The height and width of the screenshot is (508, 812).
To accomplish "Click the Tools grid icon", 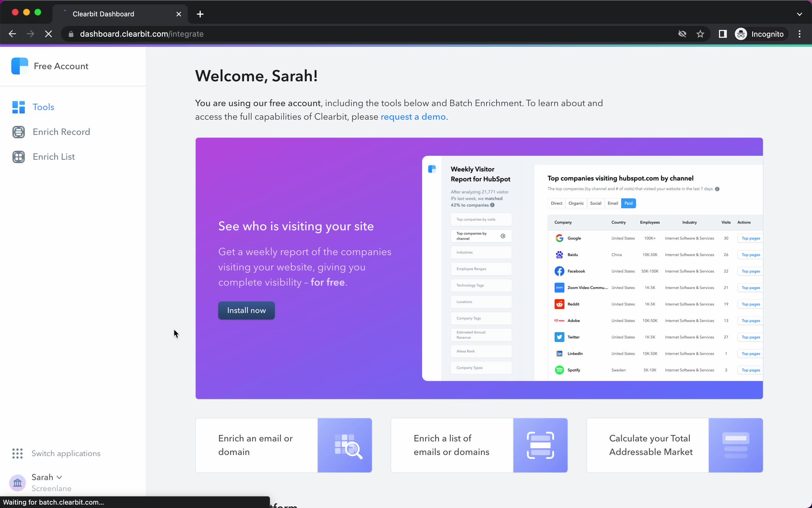I will (18, 107).
